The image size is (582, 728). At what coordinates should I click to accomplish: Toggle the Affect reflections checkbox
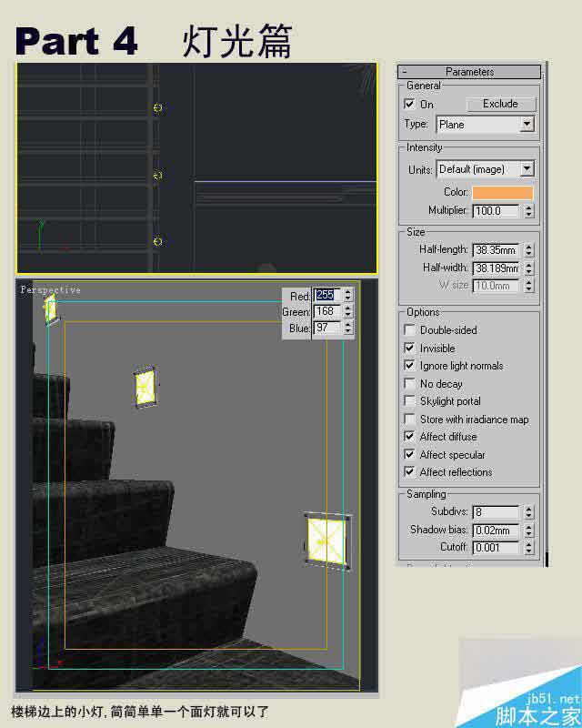(x=409, y=471)
